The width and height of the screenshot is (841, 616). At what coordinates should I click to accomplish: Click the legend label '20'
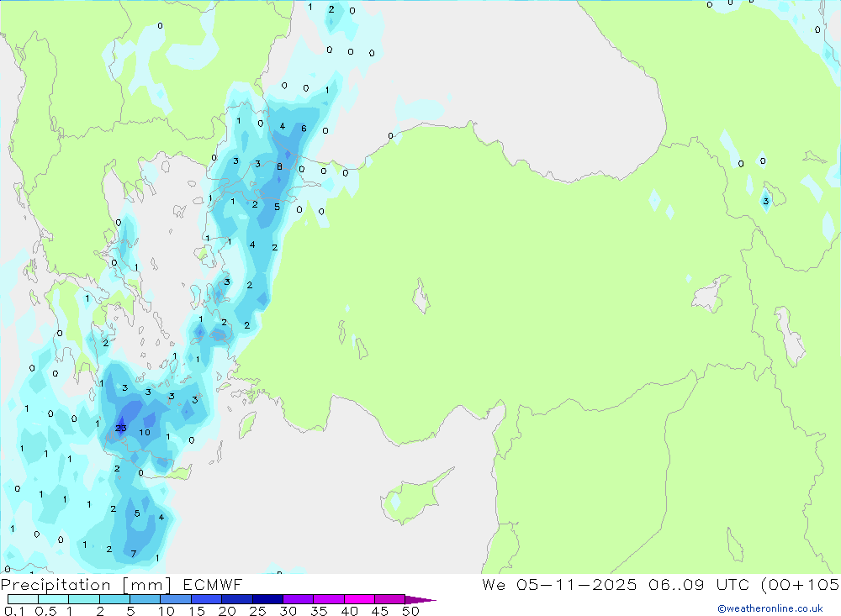point(227,611)
